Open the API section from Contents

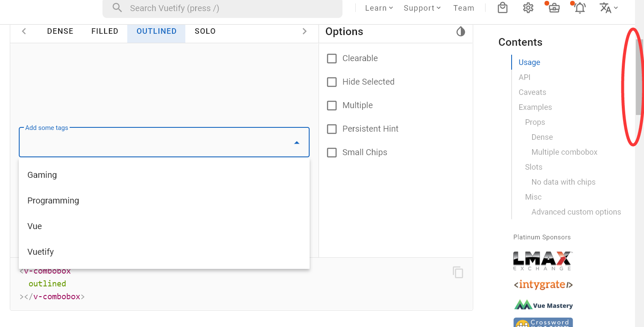524,77
